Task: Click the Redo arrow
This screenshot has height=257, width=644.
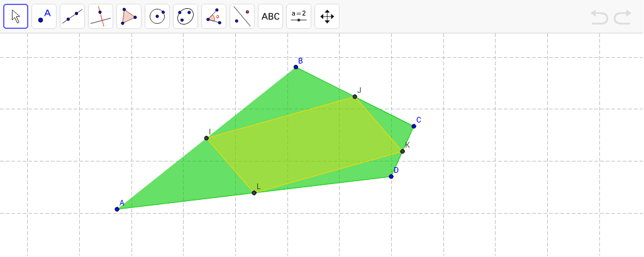Action: (623, 17)
